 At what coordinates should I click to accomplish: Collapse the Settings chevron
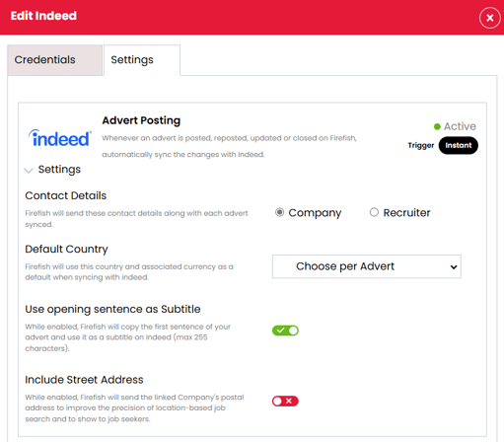click(29, 171)
